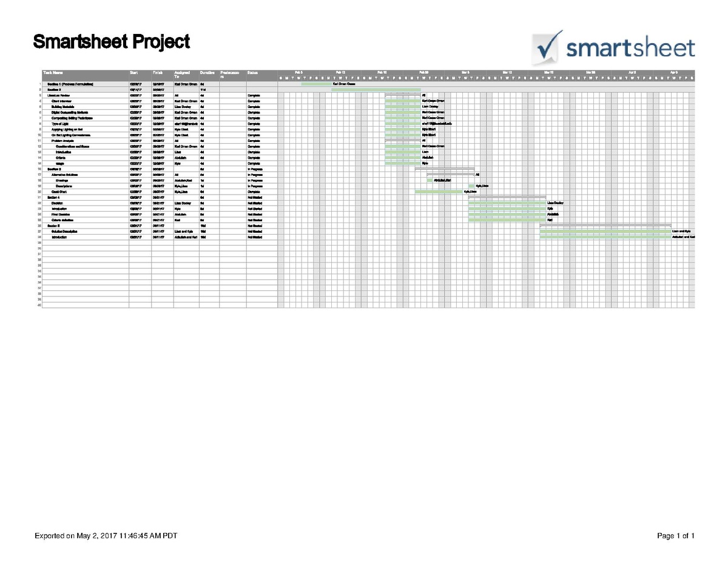
Task: Select the Assigned To column header
Action: pos(186,75)
